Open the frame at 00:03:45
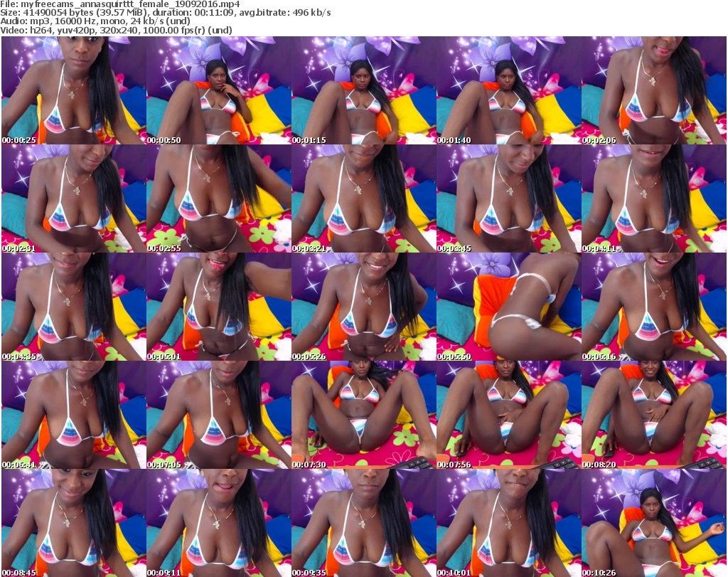728x577 pixels. click(x=508, y=198)
